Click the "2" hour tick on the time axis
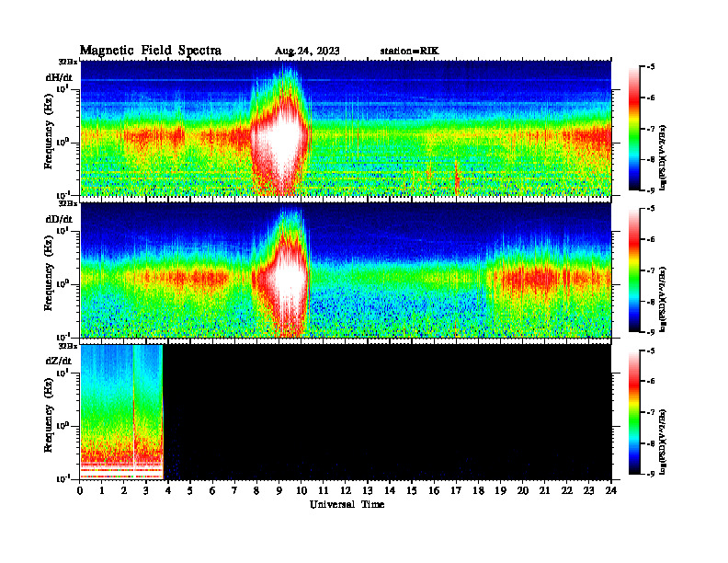728x563 pixels. pos(123,490)
